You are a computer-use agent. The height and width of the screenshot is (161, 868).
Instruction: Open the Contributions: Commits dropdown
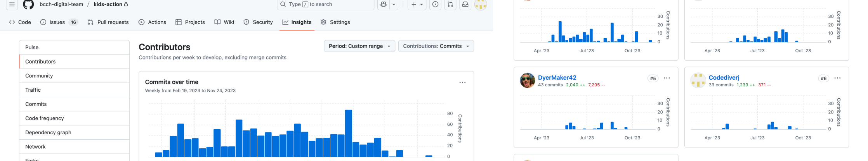(436, 46)
